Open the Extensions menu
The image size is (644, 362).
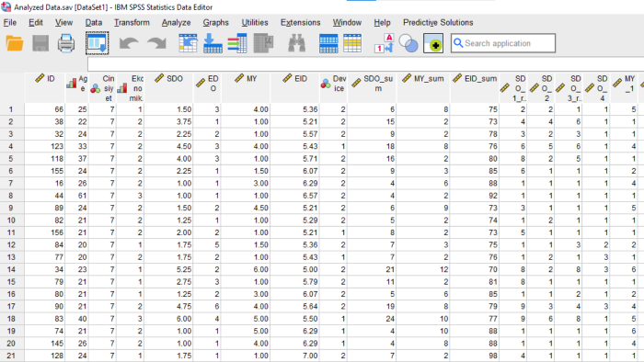point(300,23)
